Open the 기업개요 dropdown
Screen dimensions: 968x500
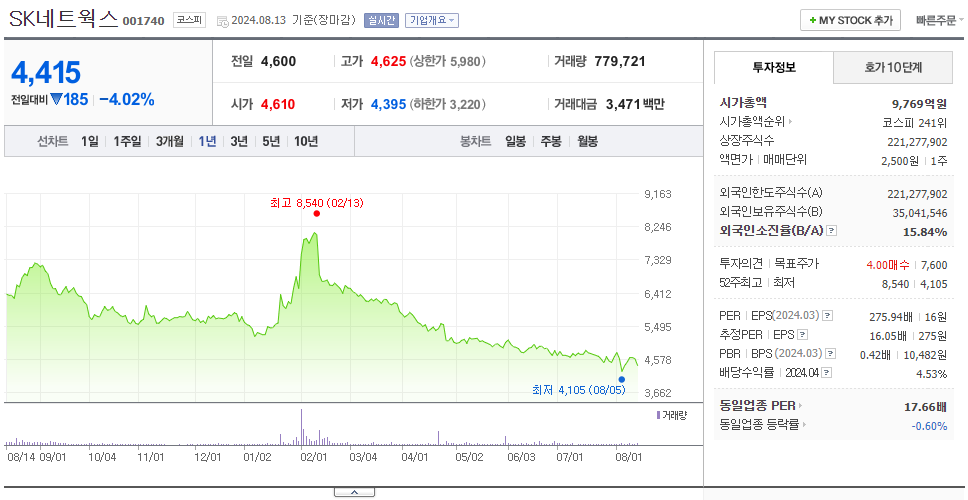pyautogui.click(x=432, y=20)
